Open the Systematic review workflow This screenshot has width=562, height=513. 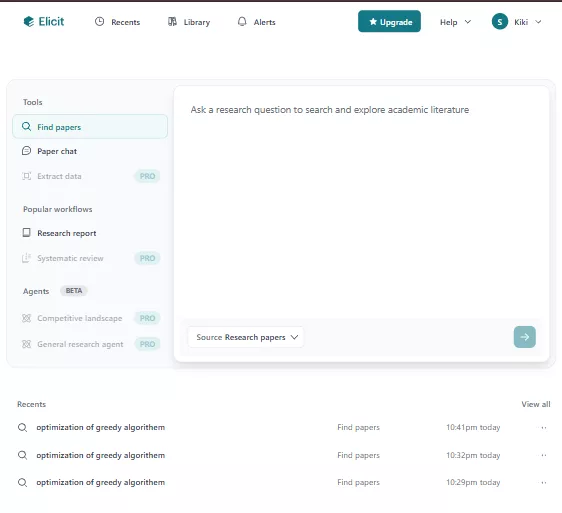90,258
